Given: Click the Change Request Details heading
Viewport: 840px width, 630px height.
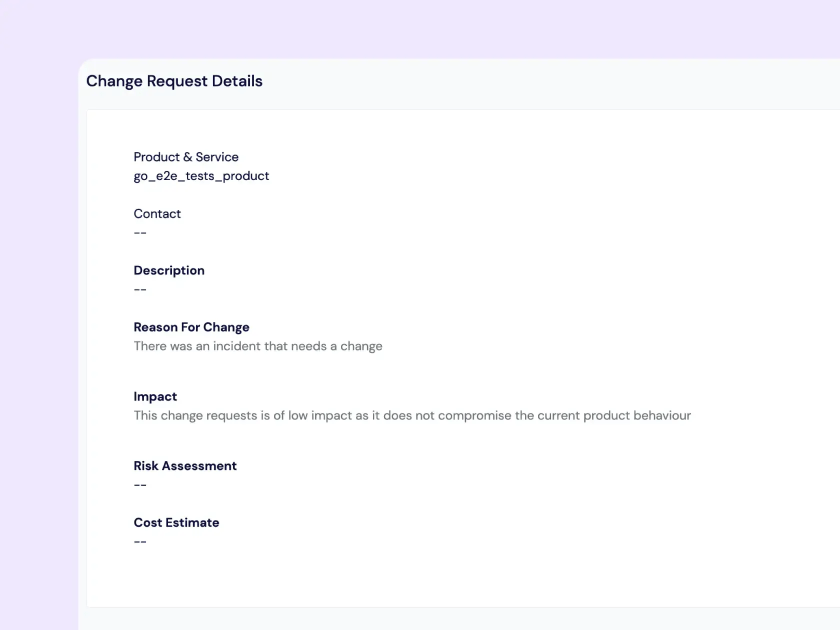Looking at the screenshot, I should pos(174,81).
